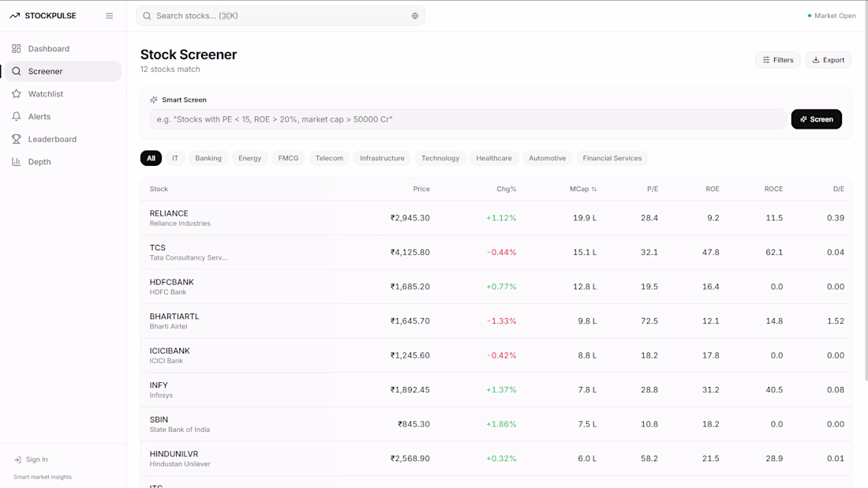
Task: Filter by Technology sector
Action: [440, 159]
